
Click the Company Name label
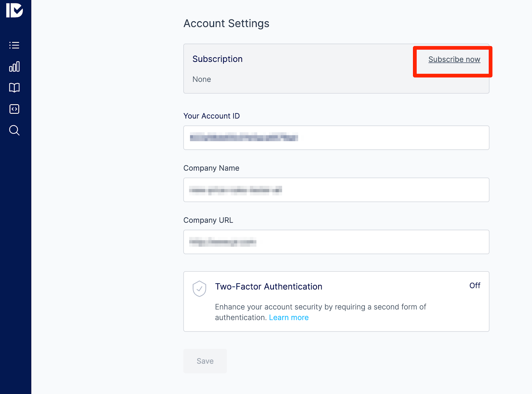pyautogui.click(x=211, y=168)
